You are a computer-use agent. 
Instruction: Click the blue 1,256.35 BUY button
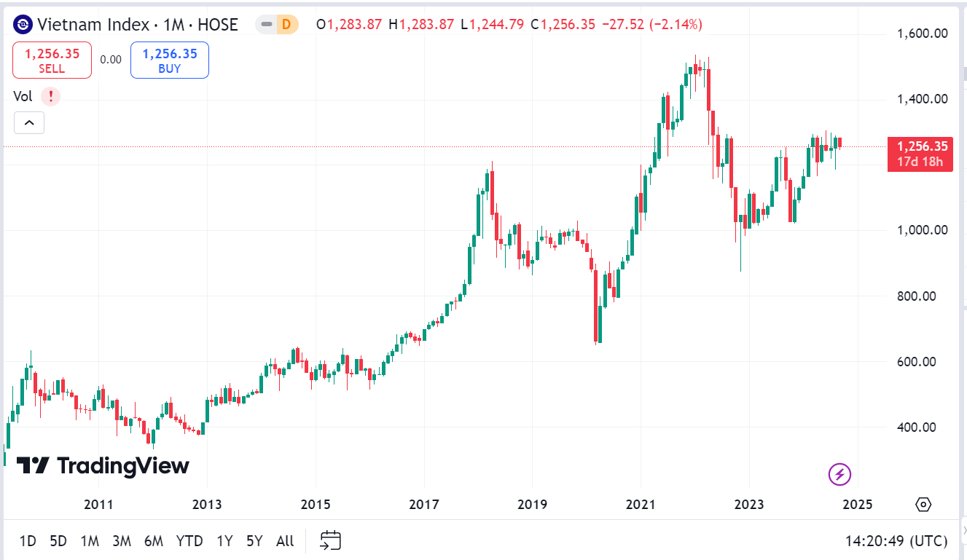[170, 60]
